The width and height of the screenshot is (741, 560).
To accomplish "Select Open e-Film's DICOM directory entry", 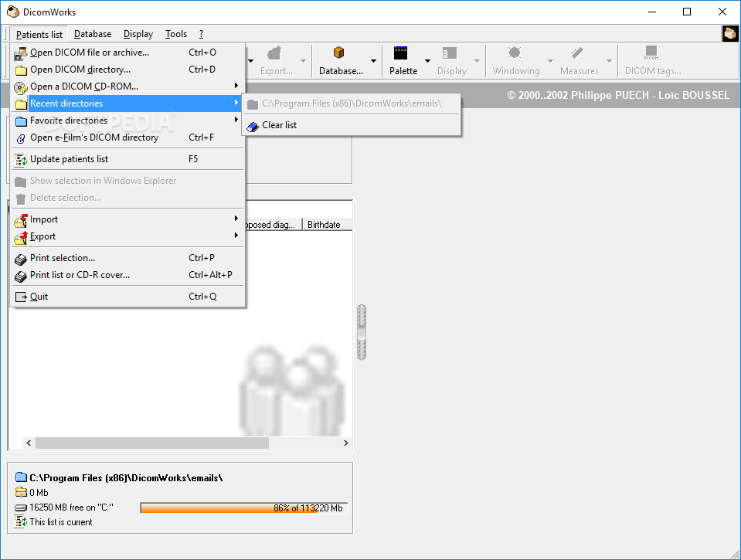I will click(127, 137).
